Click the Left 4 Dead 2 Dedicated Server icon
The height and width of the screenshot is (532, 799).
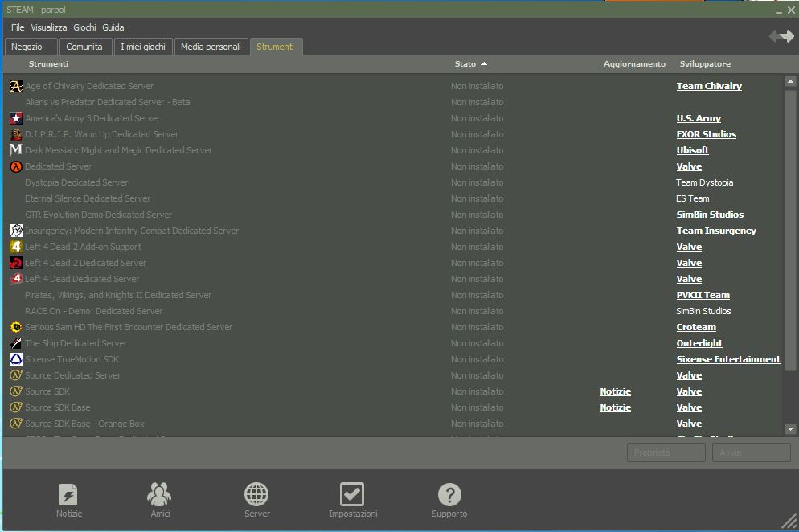point(16,263)
